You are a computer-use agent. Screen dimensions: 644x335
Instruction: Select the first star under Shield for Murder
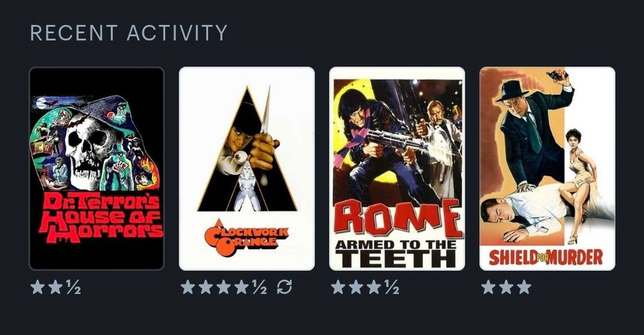tap(488, 287)
